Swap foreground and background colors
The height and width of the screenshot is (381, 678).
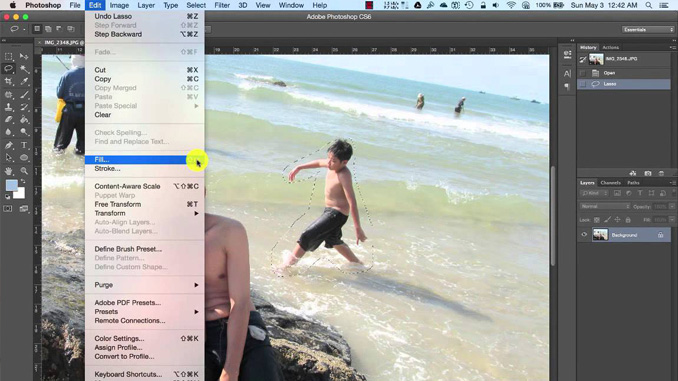tap(23, 182)
